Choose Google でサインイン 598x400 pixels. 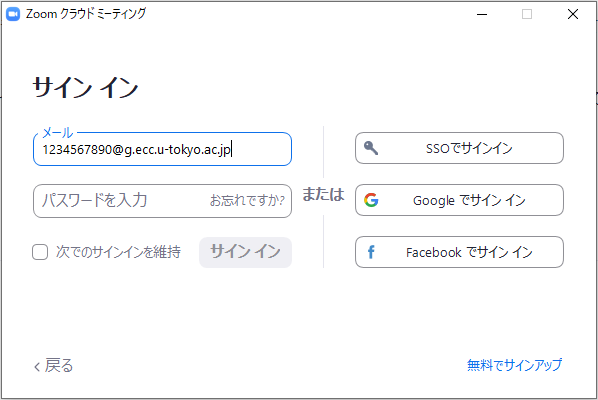(x=459, y=200)
